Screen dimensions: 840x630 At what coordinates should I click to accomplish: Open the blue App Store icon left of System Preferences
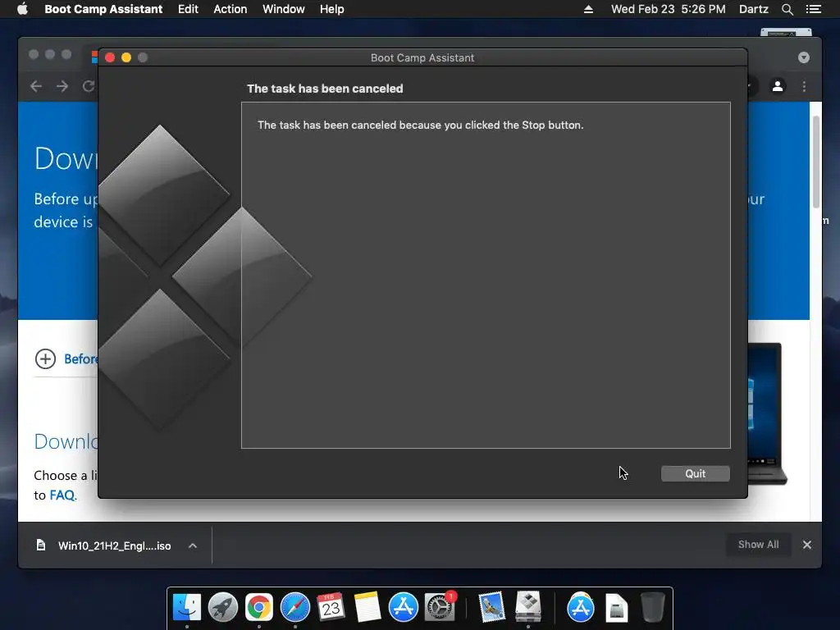click(x=403, y=608)
